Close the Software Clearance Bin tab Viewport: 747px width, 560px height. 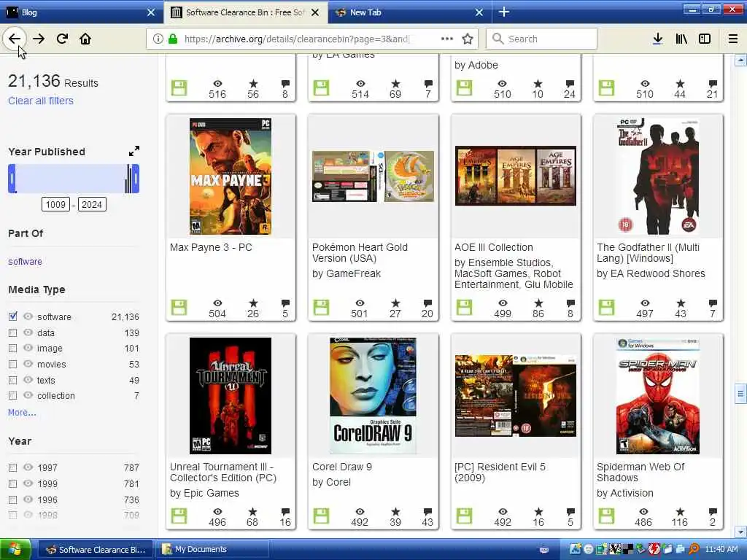coord(315,12)
